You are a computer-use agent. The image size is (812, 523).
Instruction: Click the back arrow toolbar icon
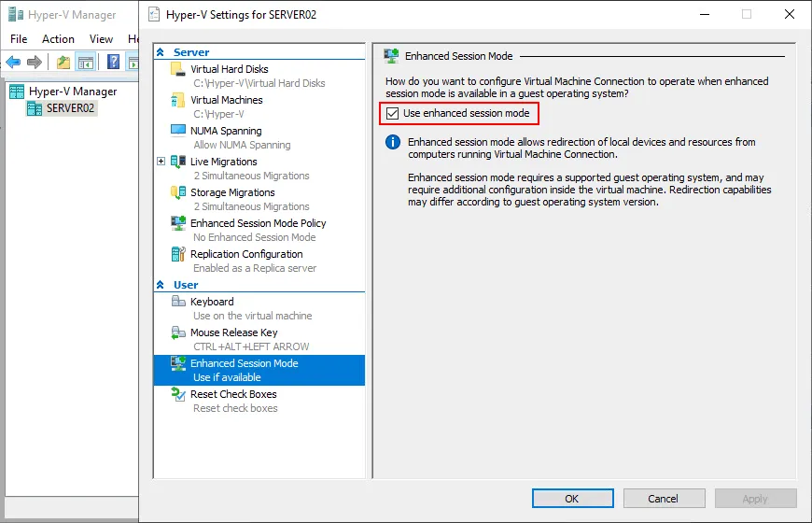click(13, 63)
